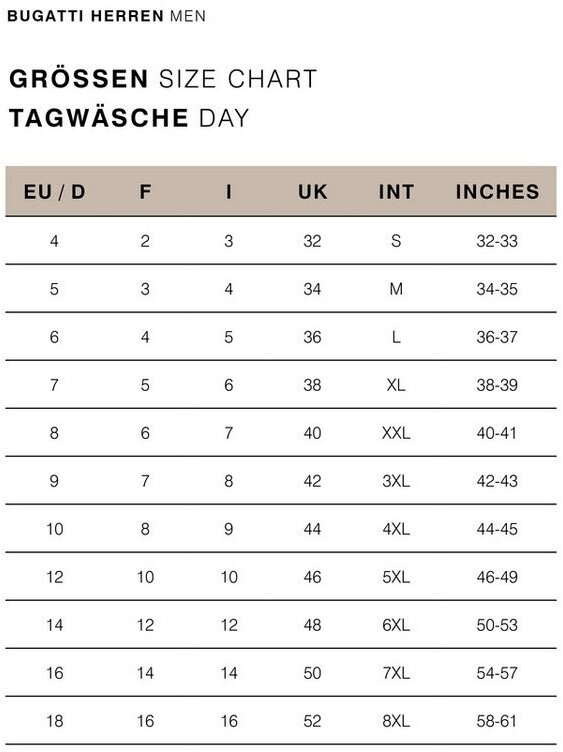Click the TAGWÄSCHE DAY subtitle
563x752 pixels.
[129, 118]
